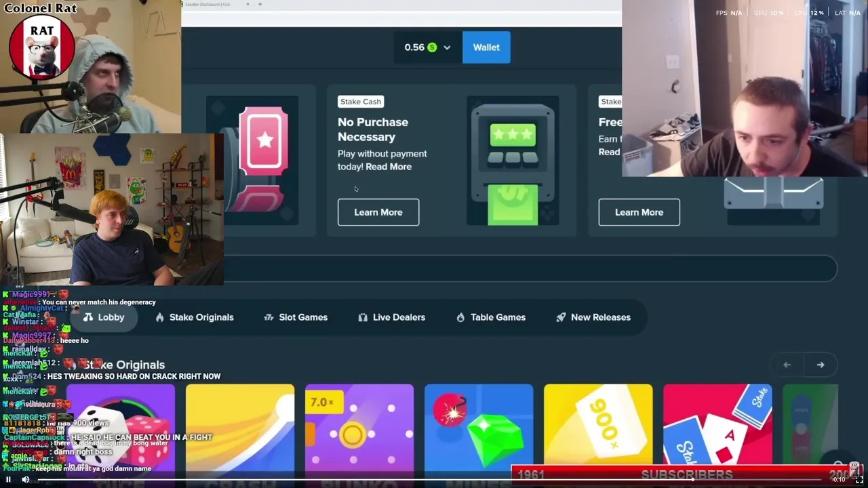Click the 0:10 video timestamp
Image resolution: width=868 pixels, height=488 pixels.
coord(840,479)
